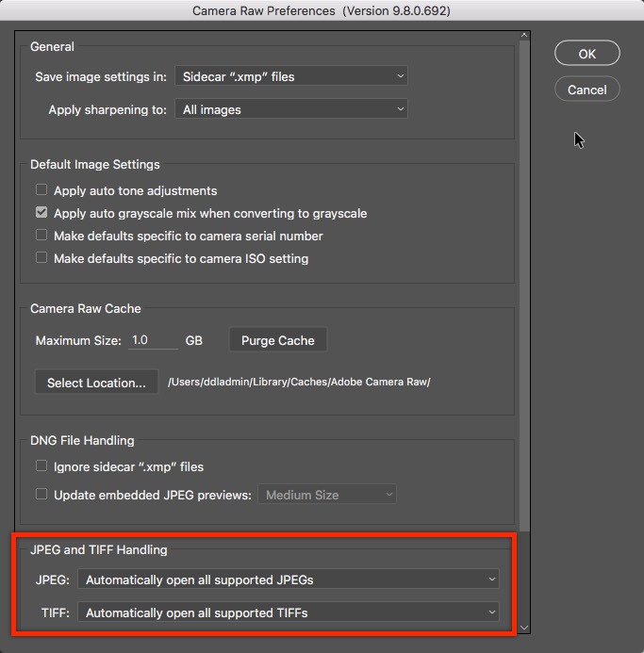Click the Camera Raw Preferences title bar

[x=322, y=11]
